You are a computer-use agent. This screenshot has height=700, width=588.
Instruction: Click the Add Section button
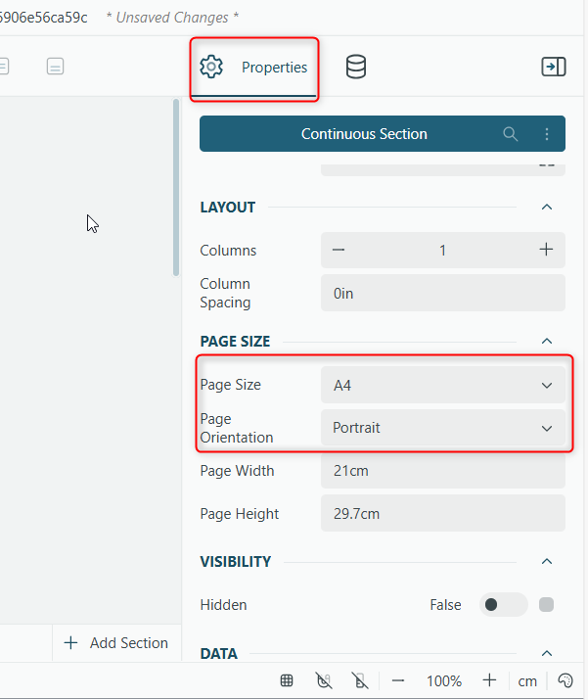(116, 643)
